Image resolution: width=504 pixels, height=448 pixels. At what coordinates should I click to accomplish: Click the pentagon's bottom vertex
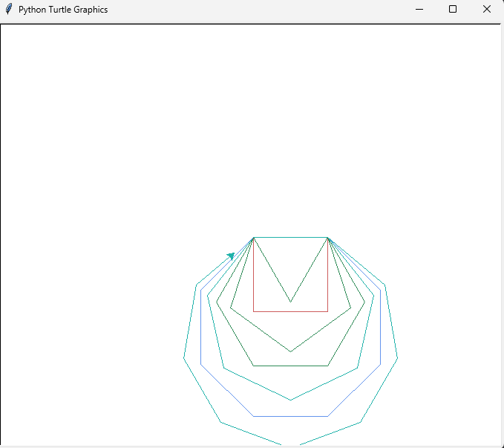(x=290, y=351)
